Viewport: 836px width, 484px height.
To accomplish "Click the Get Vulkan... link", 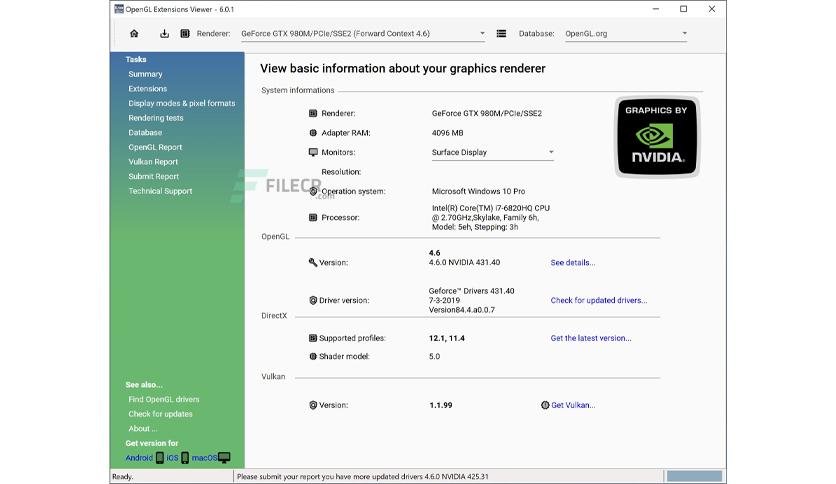I will tap(573, 405).
